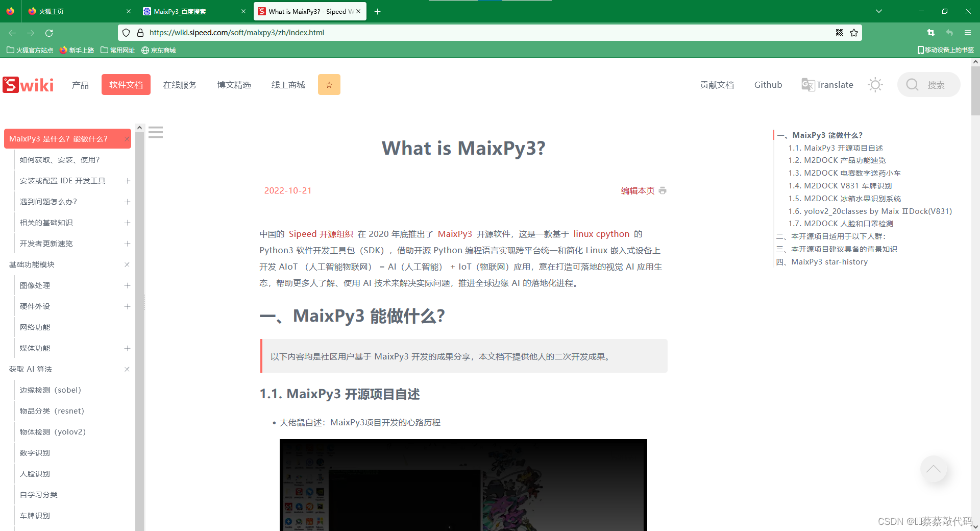Click the print icon next to 编辑本页
The width and height of the screenshot is (980, 531).
[663, 190]
